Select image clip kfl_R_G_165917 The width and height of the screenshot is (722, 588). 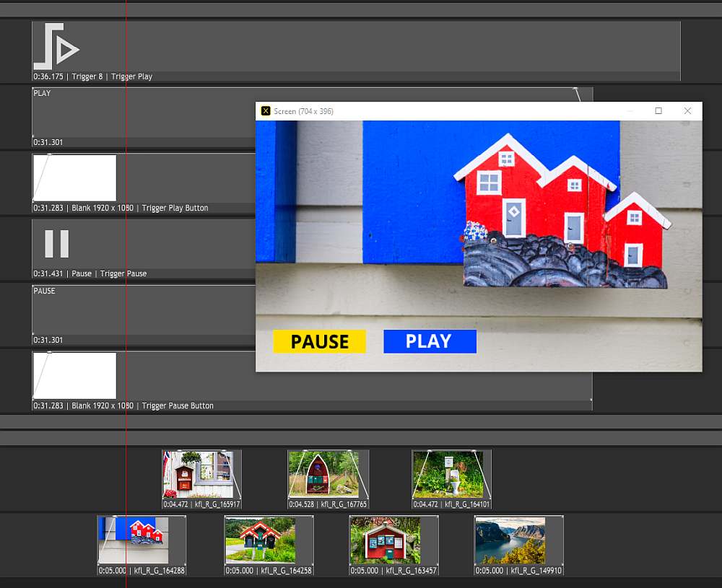[201, 474]
